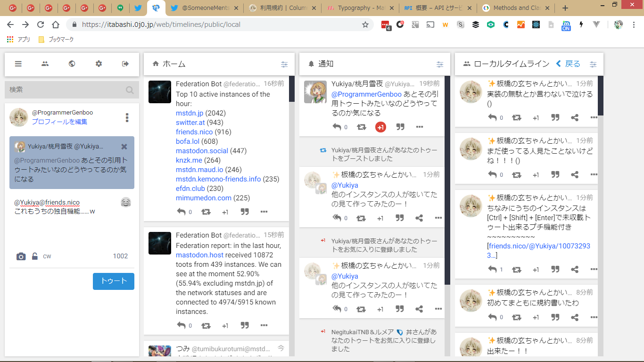Open the settings gear in the navigation bar
This screenshot has width=644, height=362.
(99, 64)
